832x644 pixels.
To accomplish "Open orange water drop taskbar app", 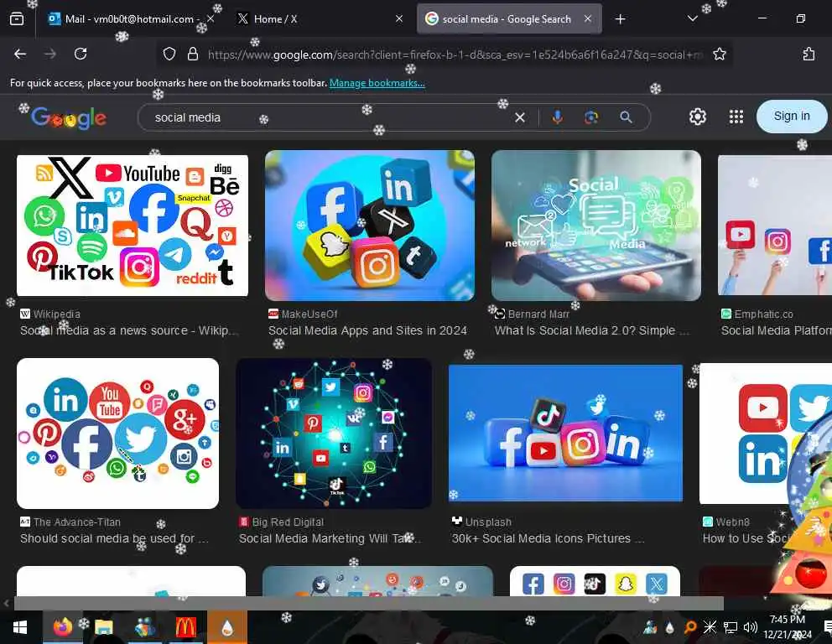I will tap(227, 628).
